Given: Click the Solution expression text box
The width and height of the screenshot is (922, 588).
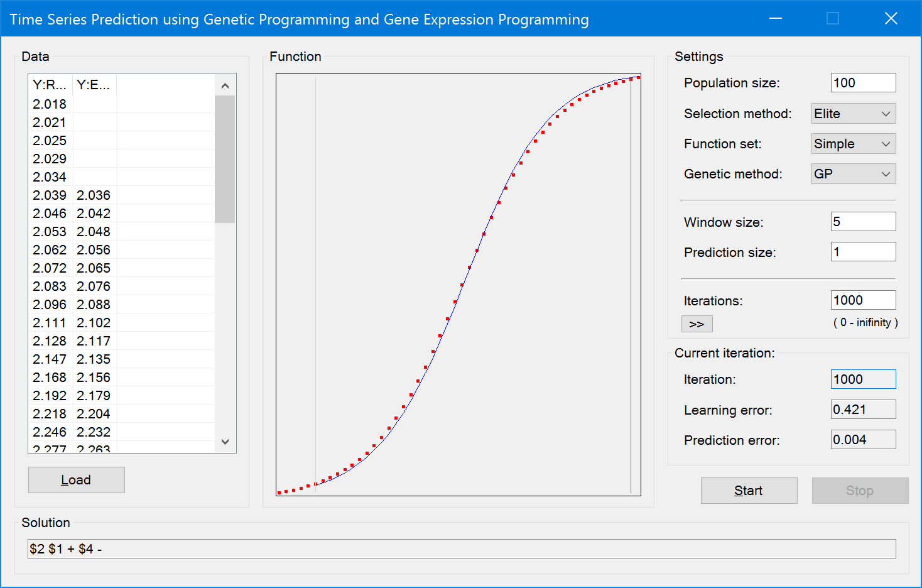Looking at the screenshot, I should [x=462, y=549].
